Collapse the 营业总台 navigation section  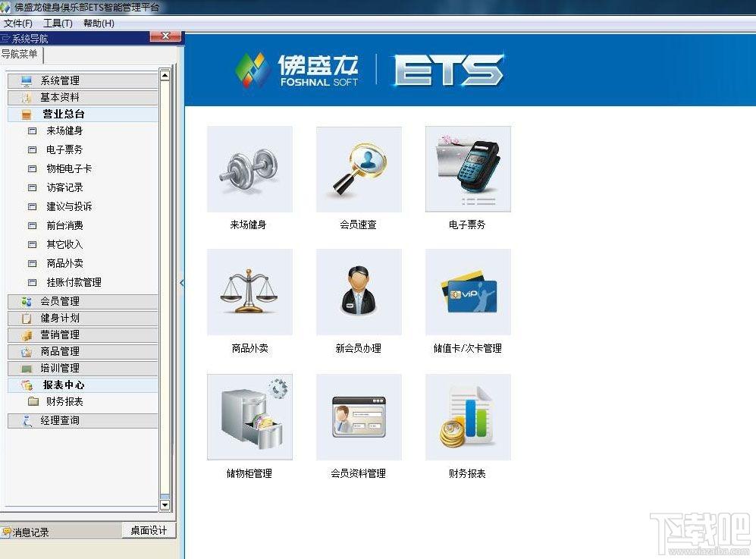coord(83,115)
